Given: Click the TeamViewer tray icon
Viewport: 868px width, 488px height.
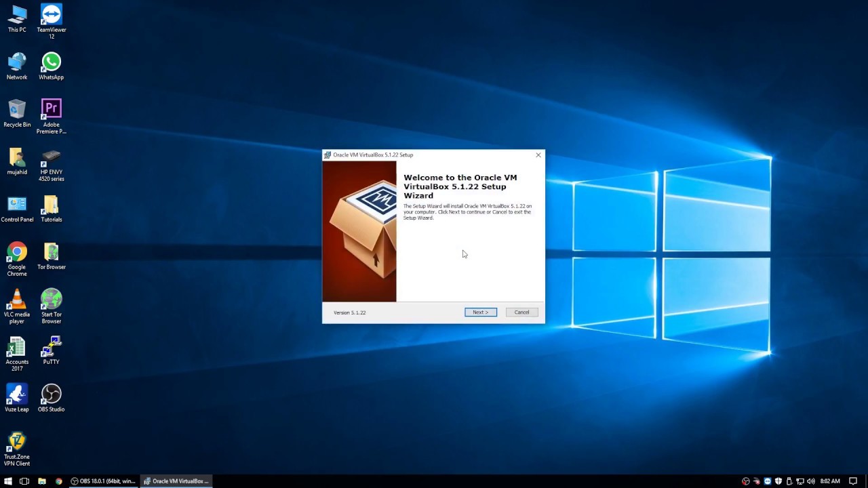Looking at the screenshot, I should [x=768, y=481].
